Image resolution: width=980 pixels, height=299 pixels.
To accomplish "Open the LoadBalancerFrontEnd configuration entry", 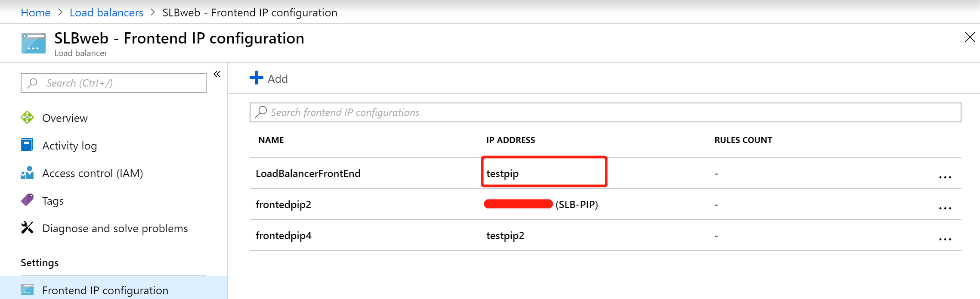I will (x=308, y=173).
